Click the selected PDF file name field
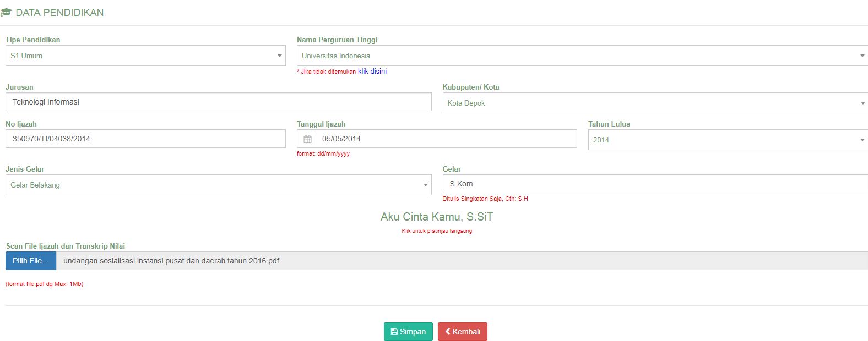Image resolution: width=868 pixels, height=341 pixels. pos(462,261)
